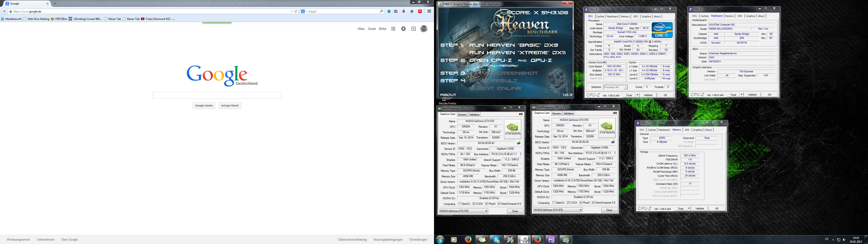Click Auf gut Glück! button
The image size is (868, 244).
[230, 106]
